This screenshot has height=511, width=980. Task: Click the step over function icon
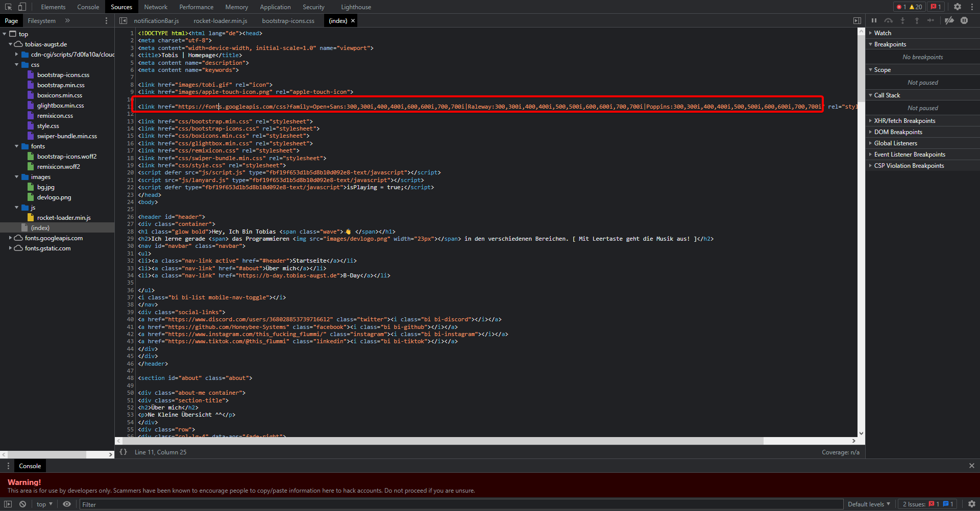[x=889, y=20]
